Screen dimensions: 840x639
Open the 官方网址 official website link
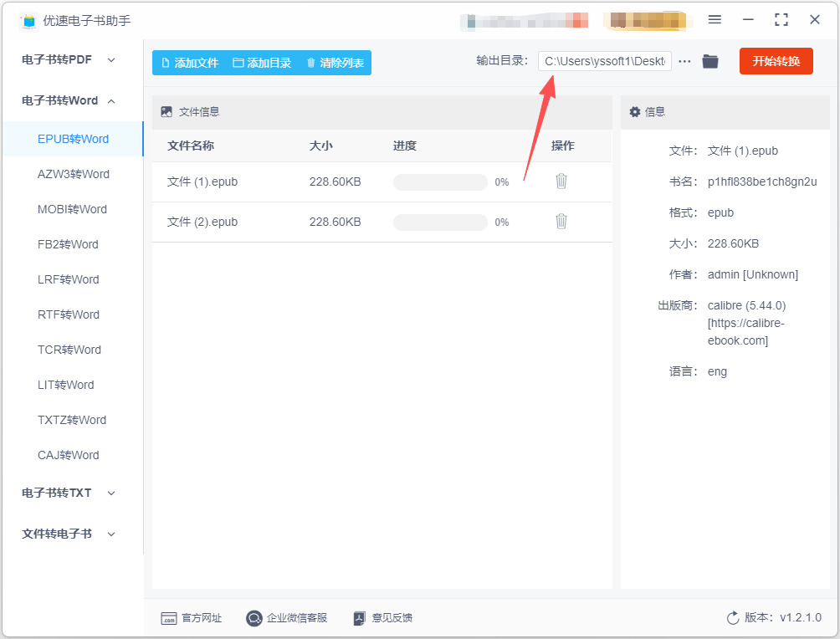192,618
